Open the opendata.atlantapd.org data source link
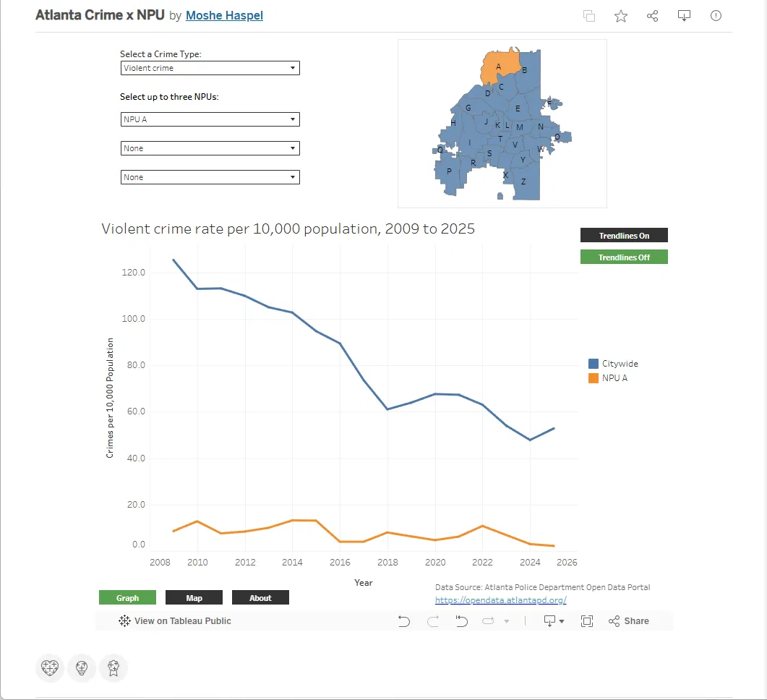767x700 pixels. (x=500, y=600)
